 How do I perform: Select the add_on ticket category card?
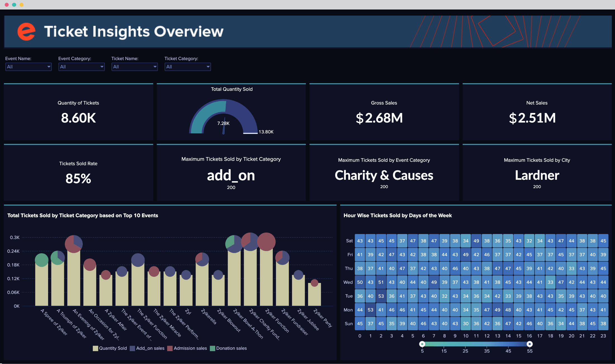231,173
